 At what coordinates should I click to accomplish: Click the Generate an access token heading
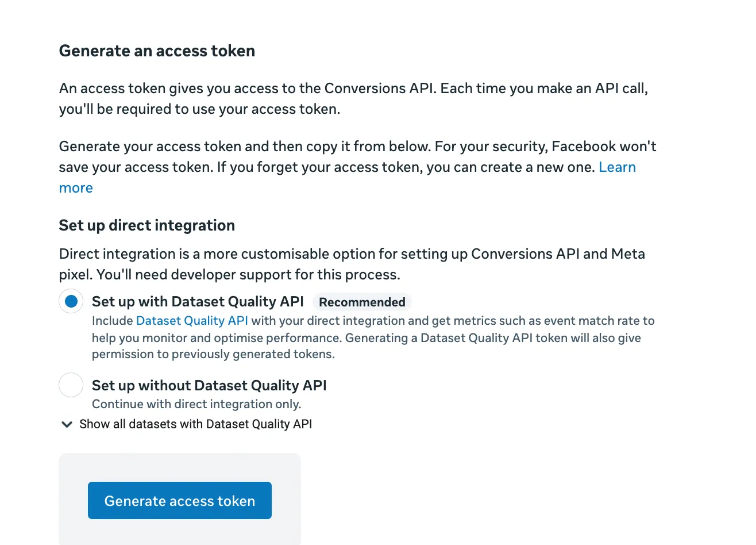[157, 51]
